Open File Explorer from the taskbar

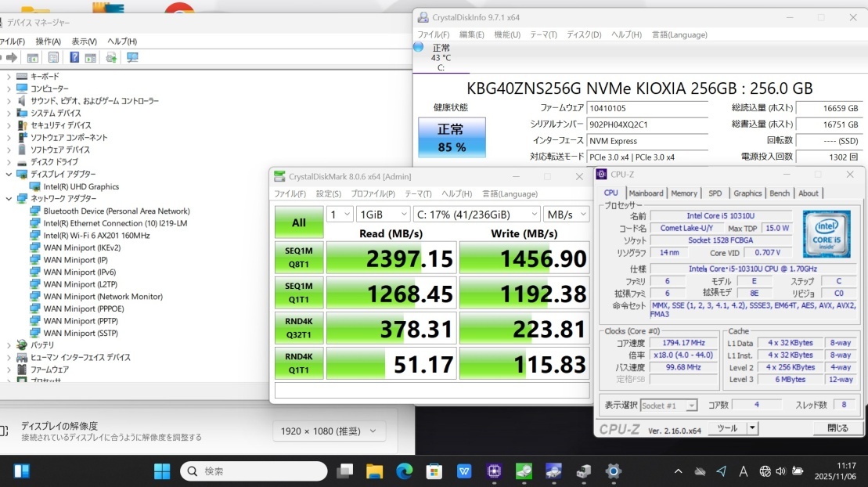(374, 471)
